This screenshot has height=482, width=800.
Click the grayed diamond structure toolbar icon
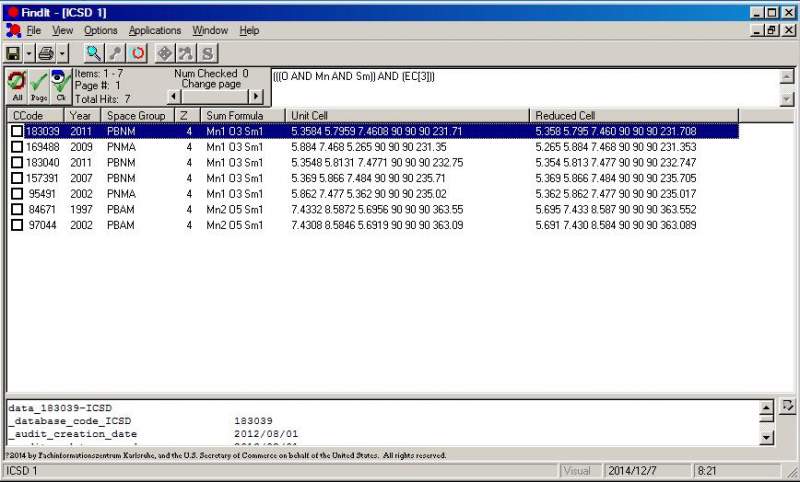point(164,53)
